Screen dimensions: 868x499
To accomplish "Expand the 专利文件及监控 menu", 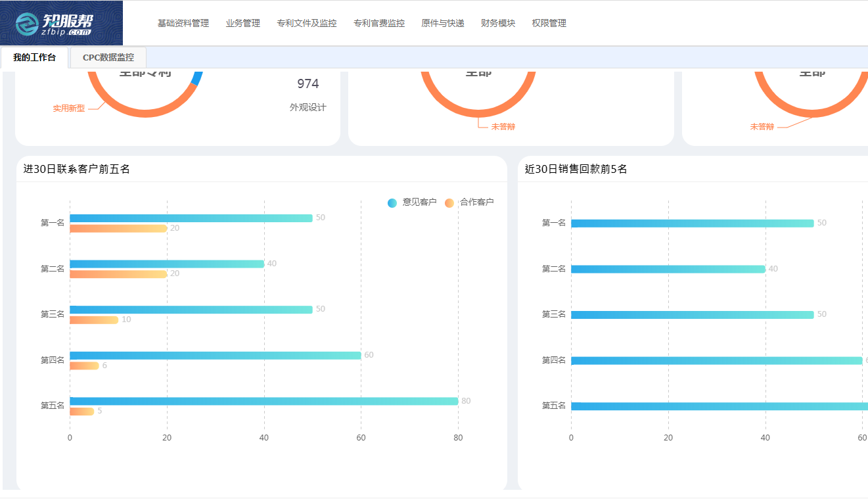I will click(x=306, y=24).
